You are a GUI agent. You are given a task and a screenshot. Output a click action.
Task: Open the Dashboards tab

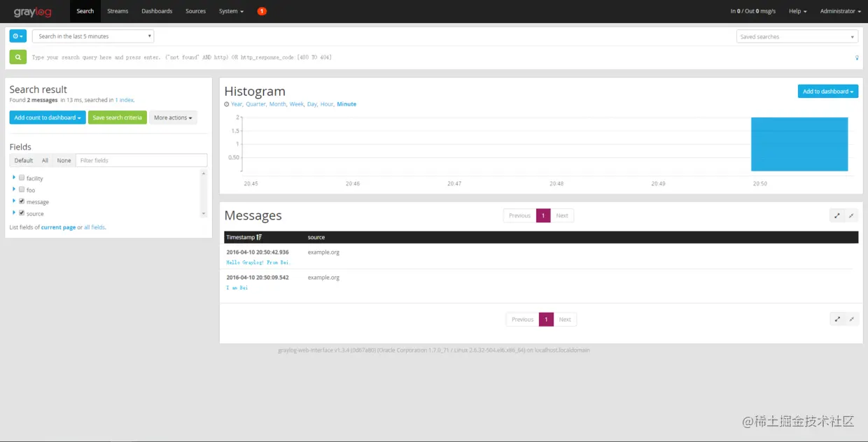point(157,11)
